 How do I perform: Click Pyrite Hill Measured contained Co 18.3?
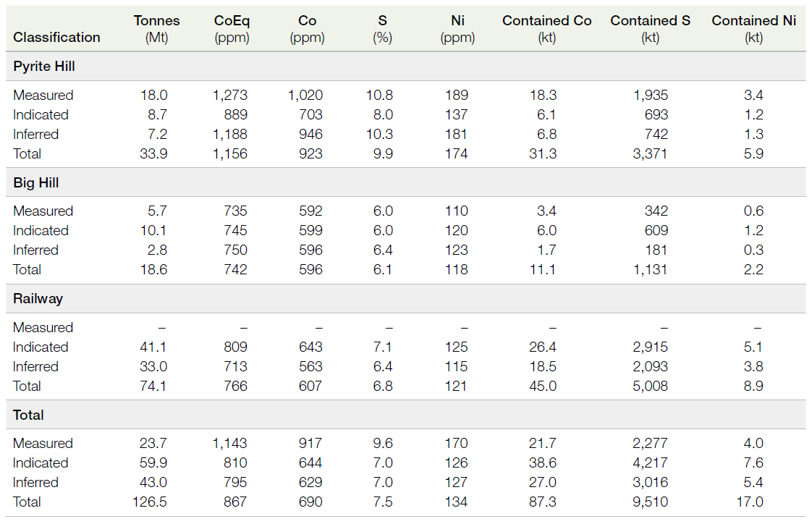(x=544, y=96)
